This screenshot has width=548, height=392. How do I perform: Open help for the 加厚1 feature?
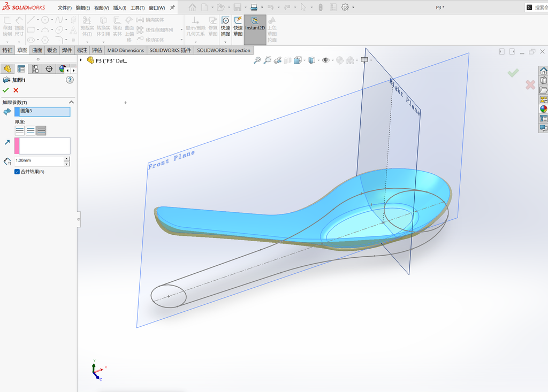click(x=70, y=80)
